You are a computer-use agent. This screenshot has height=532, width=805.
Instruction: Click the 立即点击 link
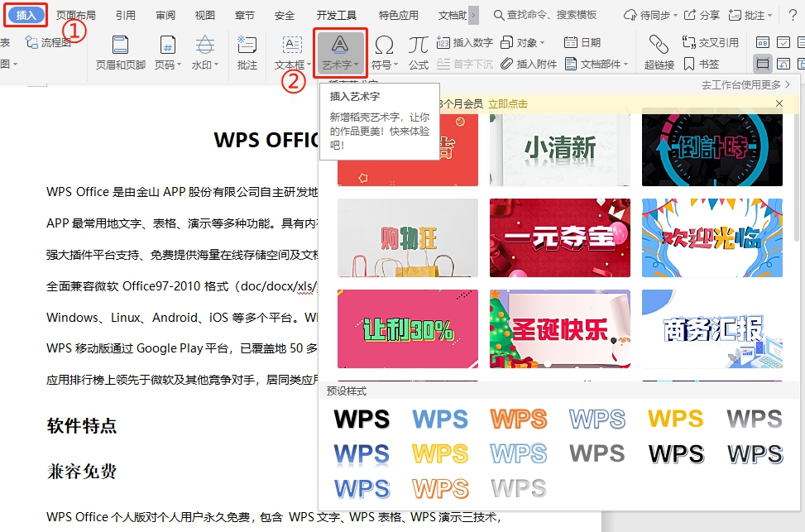(507, 103)
